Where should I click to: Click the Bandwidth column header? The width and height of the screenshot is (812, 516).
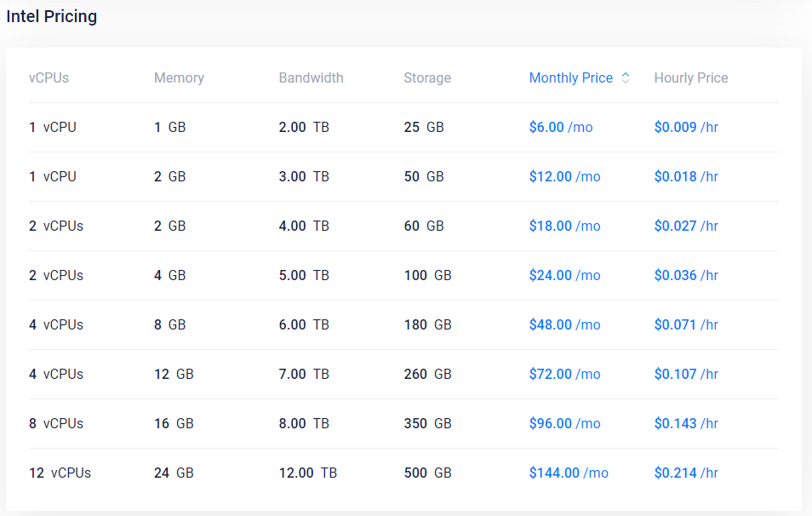[311, 77]
